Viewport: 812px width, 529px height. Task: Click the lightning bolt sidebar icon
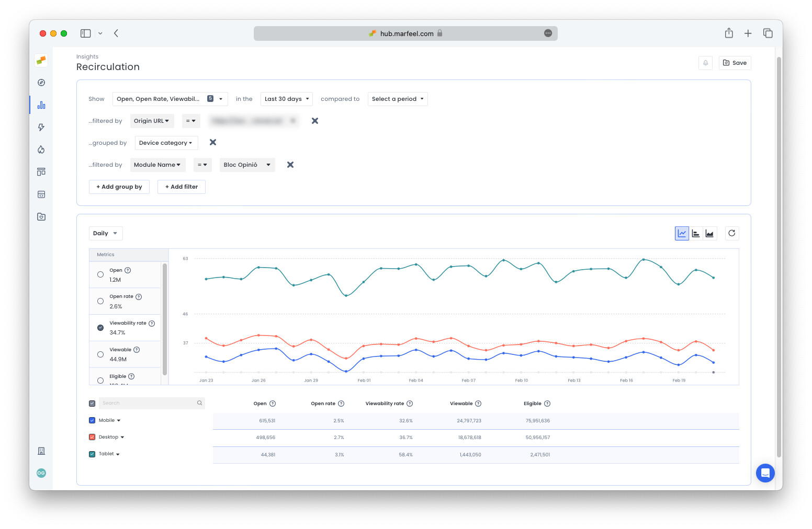click(x=41, y=127)
